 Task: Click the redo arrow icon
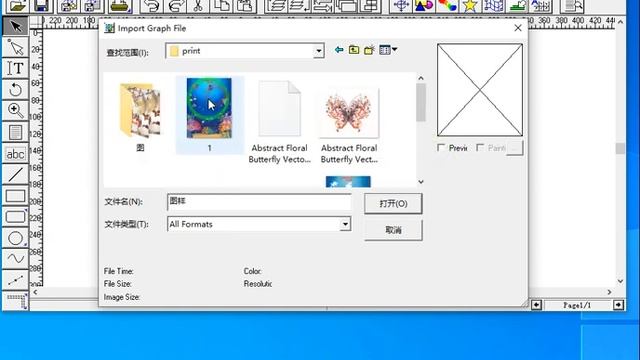point(176,6)
